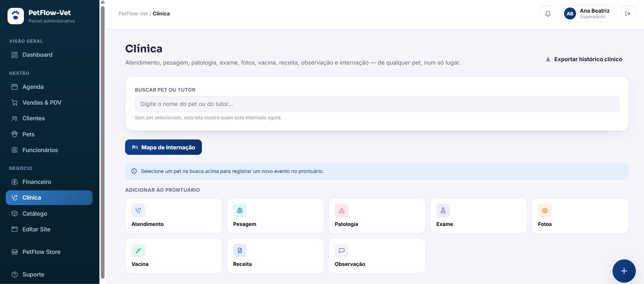The height and width of the screenshot is (284, 644).
Task: Open Funcionários in the sidebar
Action: coord(49,150)
